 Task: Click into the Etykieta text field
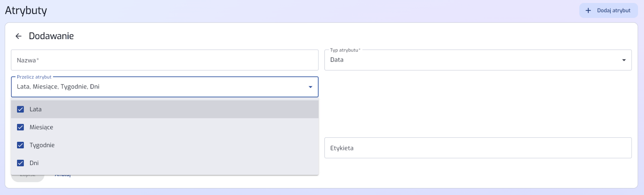tap(478, 148)
